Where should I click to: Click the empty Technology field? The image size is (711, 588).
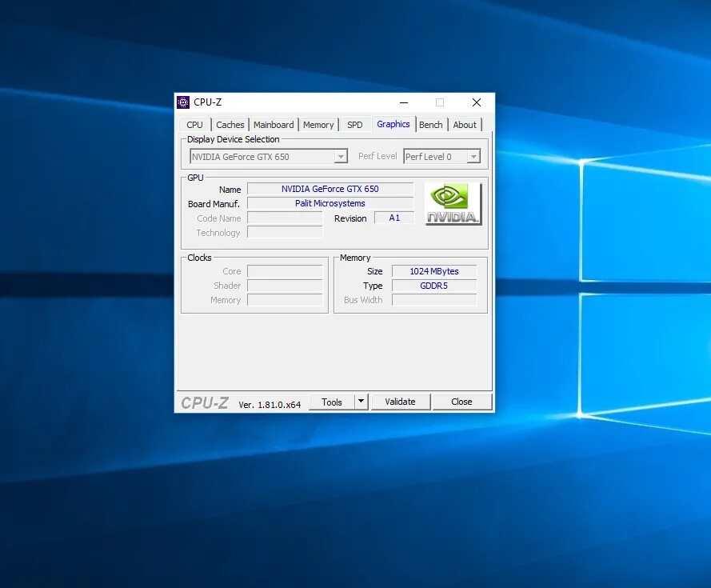285,232
